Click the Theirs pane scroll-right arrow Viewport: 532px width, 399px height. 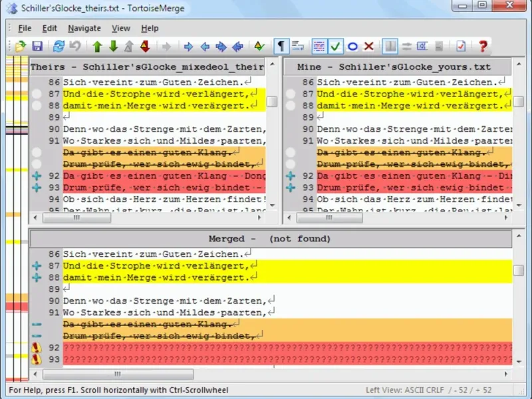[259, 217]
